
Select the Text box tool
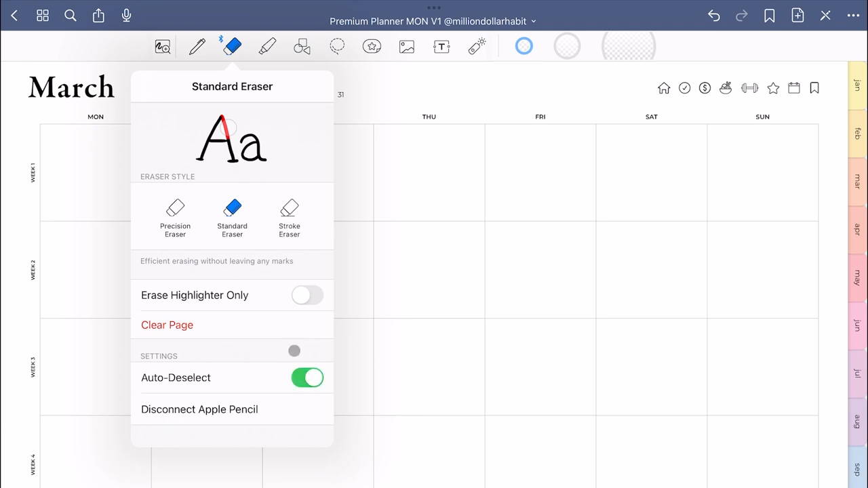pos(441,47)
